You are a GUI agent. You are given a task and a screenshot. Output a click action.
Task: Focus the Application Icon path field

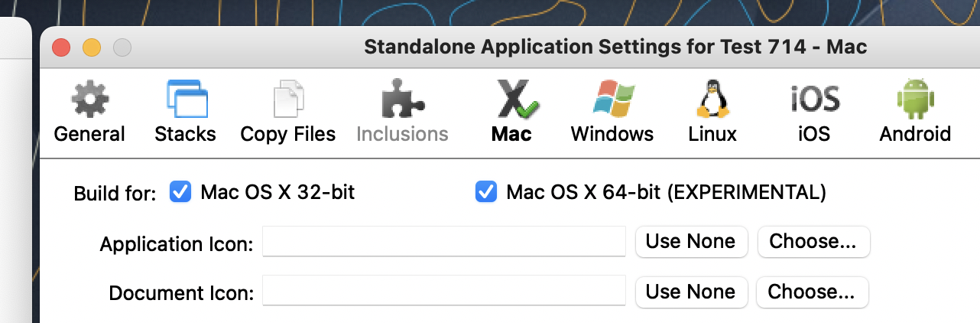[444, 241]
